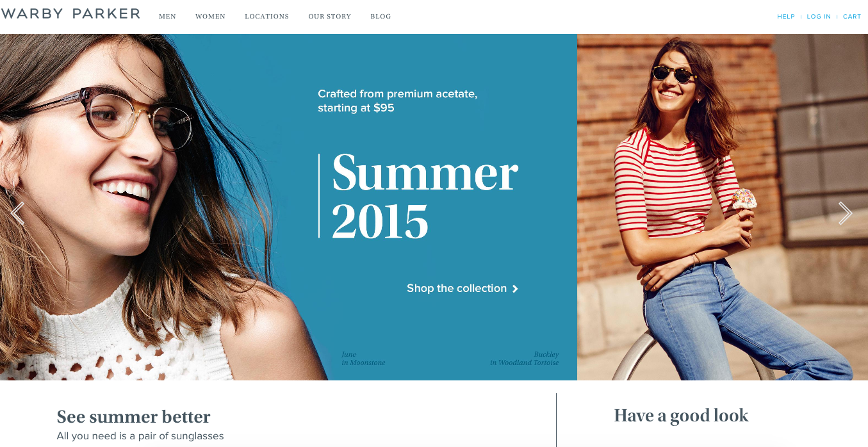Open the Have a good look heading
This screenshot has height=447, width=868.
pyautogui.click(x=681, y=416)
